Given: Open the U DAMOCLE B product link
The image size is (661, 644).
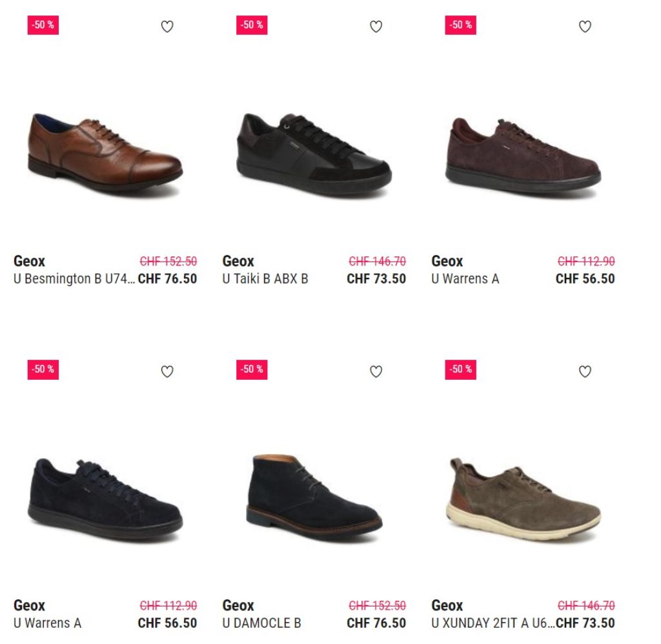Looking at the screenshot, I should (261, 623).
